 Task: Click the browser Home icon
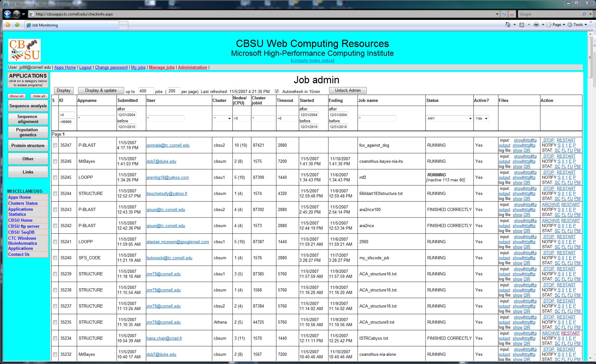[x=508, y=25]
